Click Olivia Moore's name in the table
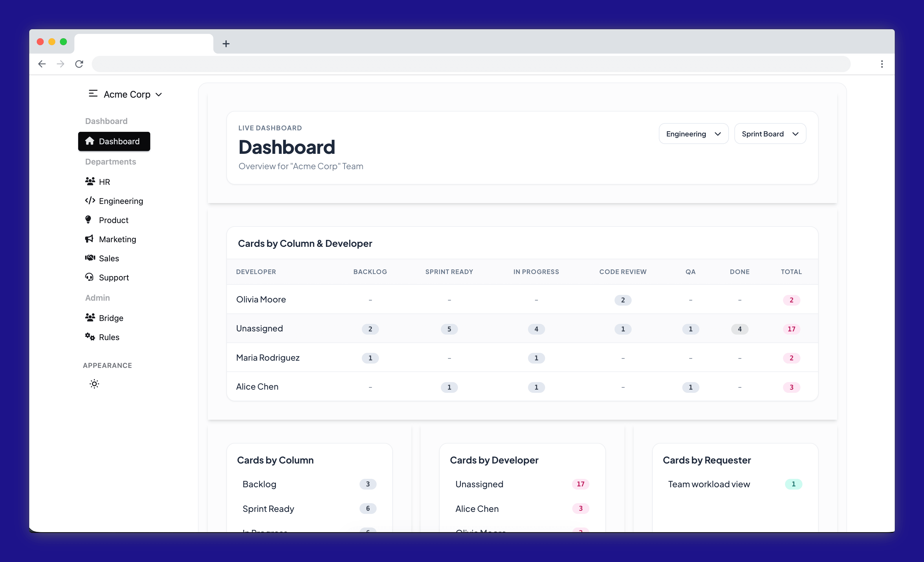924x562 pixels. click(261, 299)
